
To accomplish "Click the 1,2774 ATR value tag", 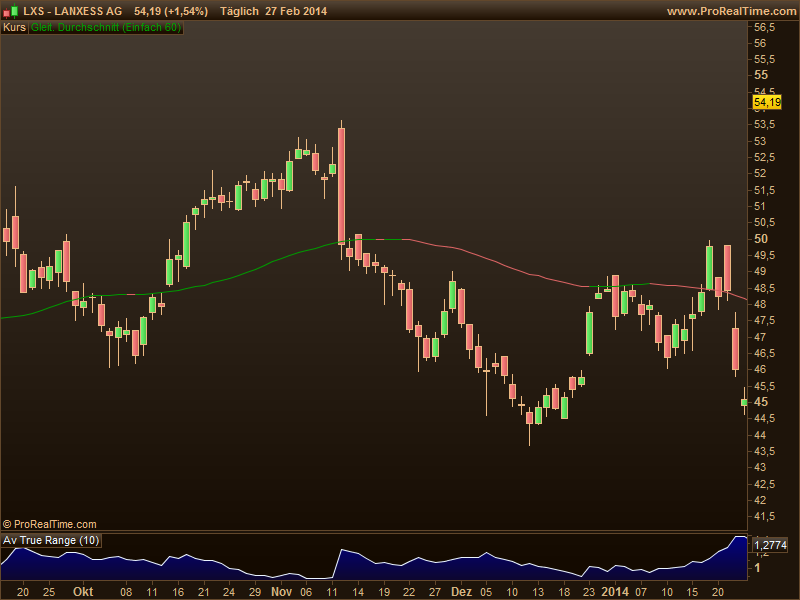I will 770,545.
